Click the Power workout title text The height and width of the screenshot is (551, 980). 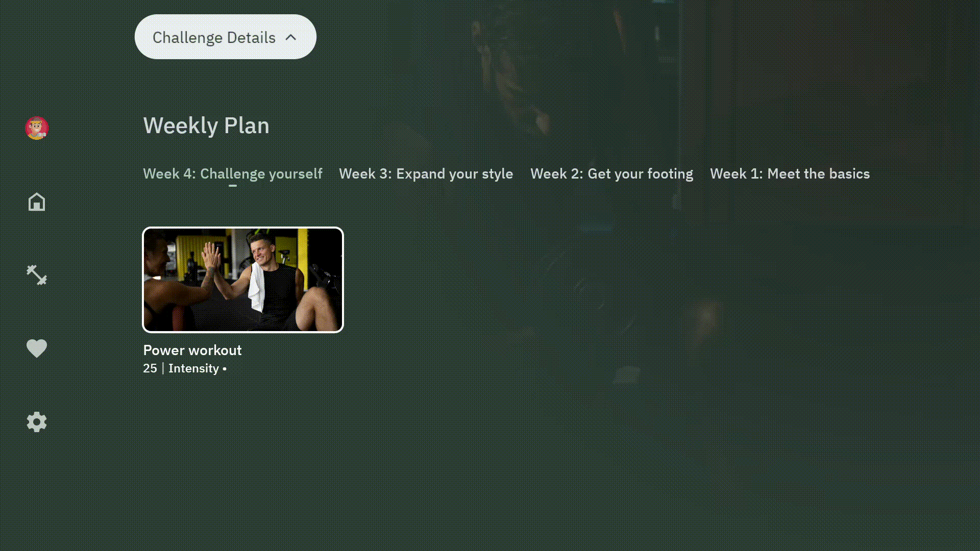(x=192, y=350)
